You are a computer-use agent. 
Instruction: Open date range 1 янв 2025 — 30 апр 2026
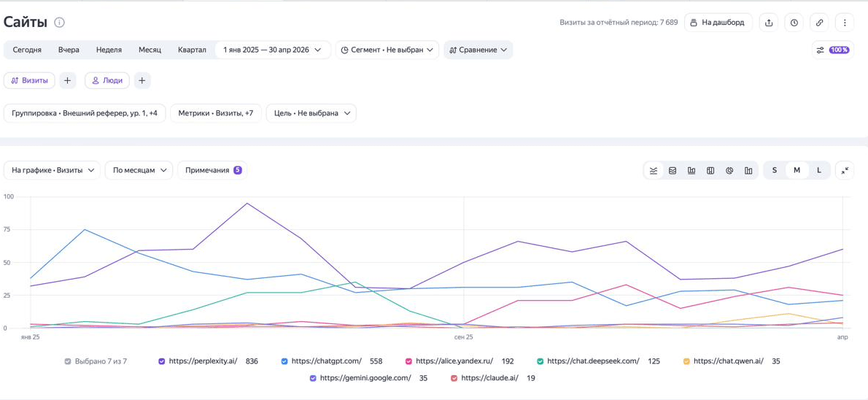[272, 50]
